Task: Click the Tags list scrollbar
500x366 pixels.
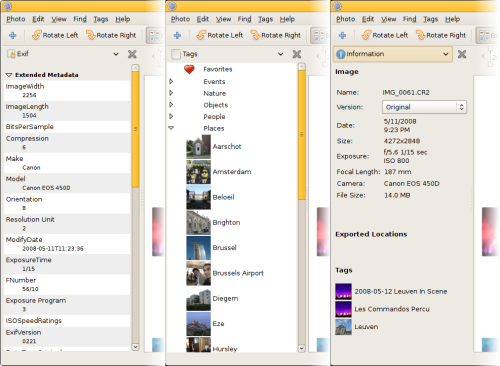Action: pyautogui.click(x=302, y=135)
